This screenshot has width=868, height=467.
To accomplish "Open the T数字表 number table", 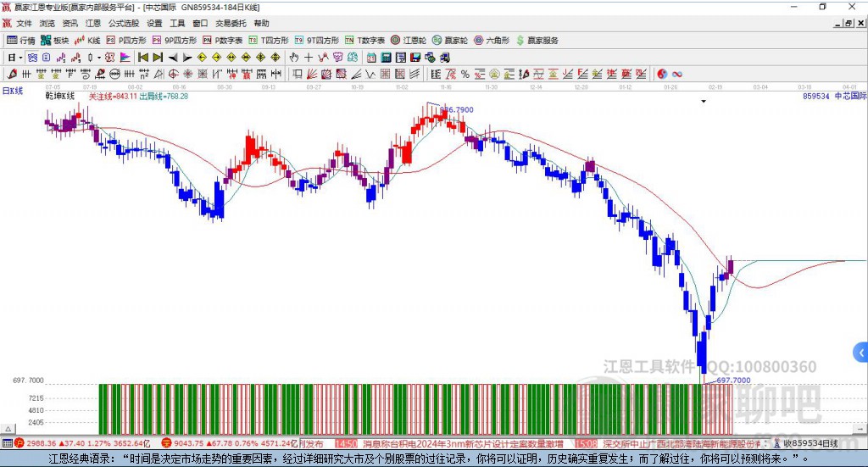I will (x=364, y=41).
